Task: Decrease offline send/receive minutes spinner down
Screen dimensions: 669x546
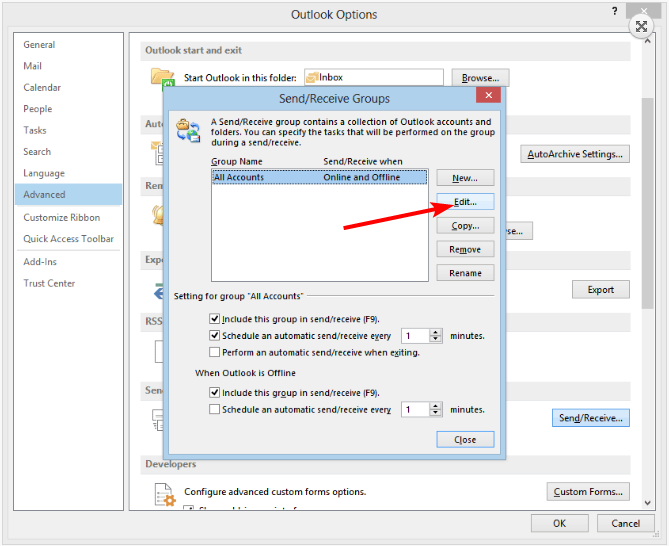Action: pyautogui.click(x=435, y=413)
